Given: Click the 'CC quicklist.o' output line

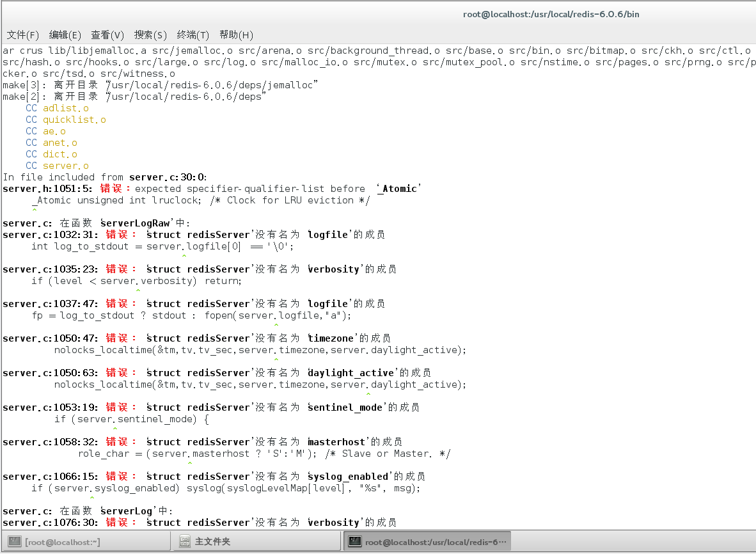Looking at the screenshot, I should [x=66, y=120].
